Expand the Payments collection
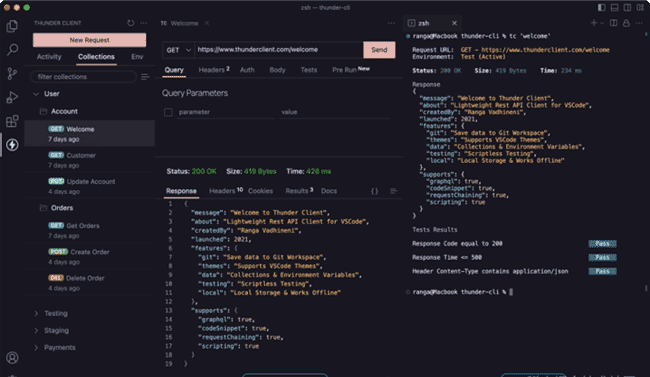 tap(36, 347)
